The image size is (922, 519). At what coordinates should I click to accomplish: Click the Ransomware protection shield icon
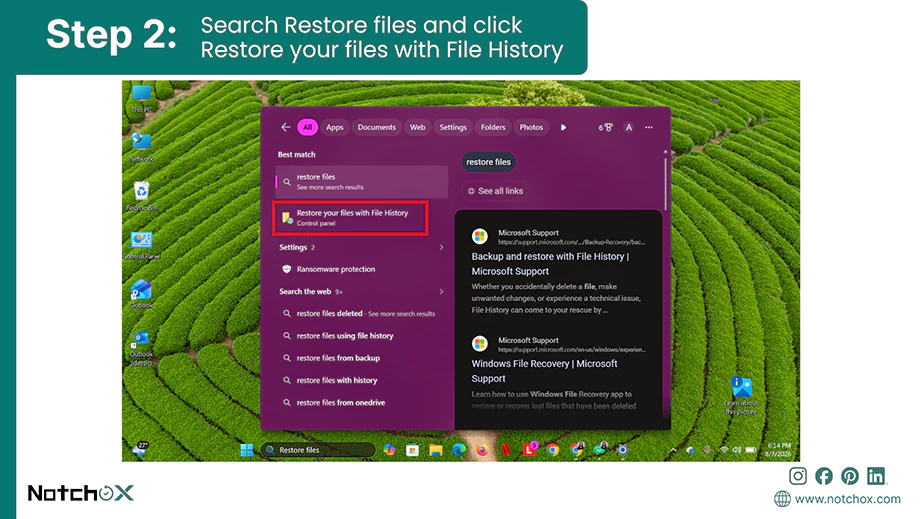click(x=287, y=269)
